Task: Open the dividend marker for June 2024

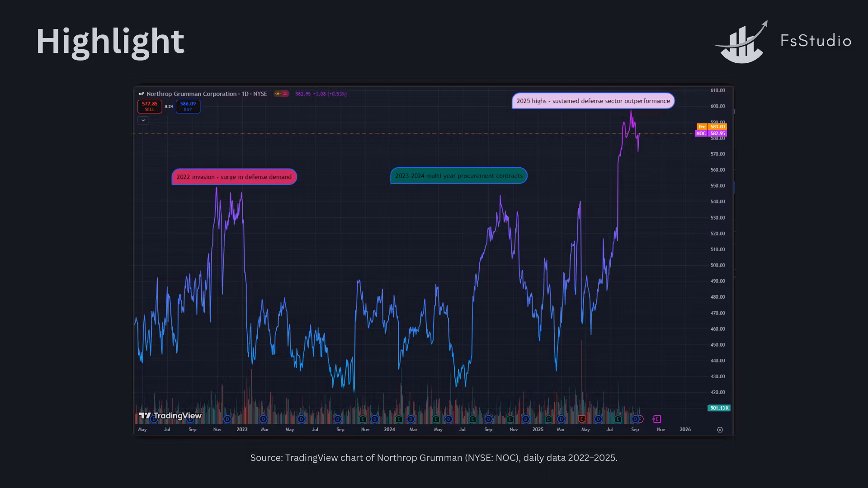Action: click(x=448, y=419)
